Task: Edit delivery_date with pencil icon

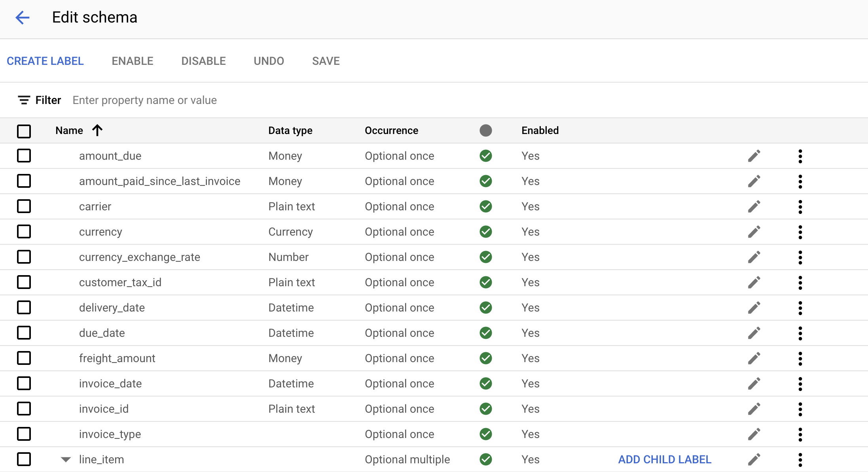Action: click(754, 308)
